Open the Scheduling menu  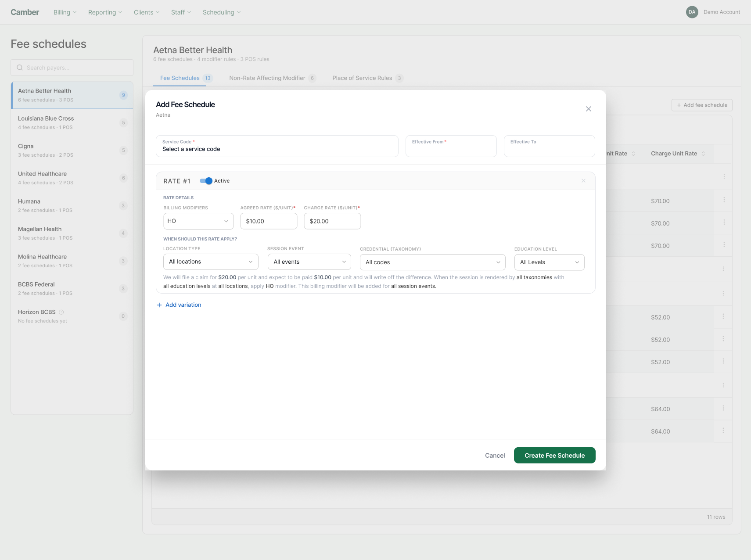tap(222, 12)
